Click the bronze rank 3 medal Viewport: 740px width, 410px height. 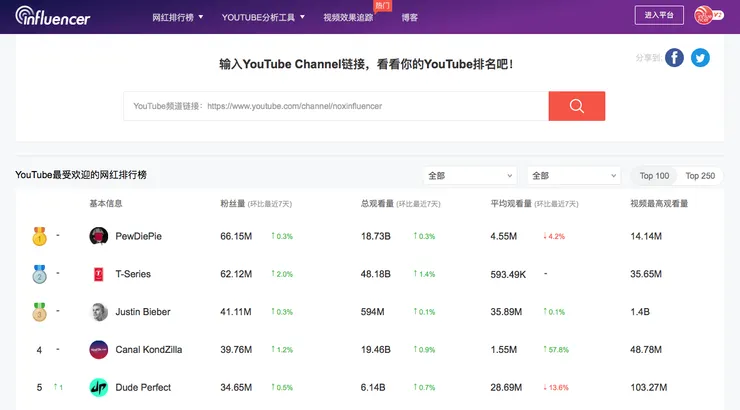pyautogui.click(x=40, y=312)
